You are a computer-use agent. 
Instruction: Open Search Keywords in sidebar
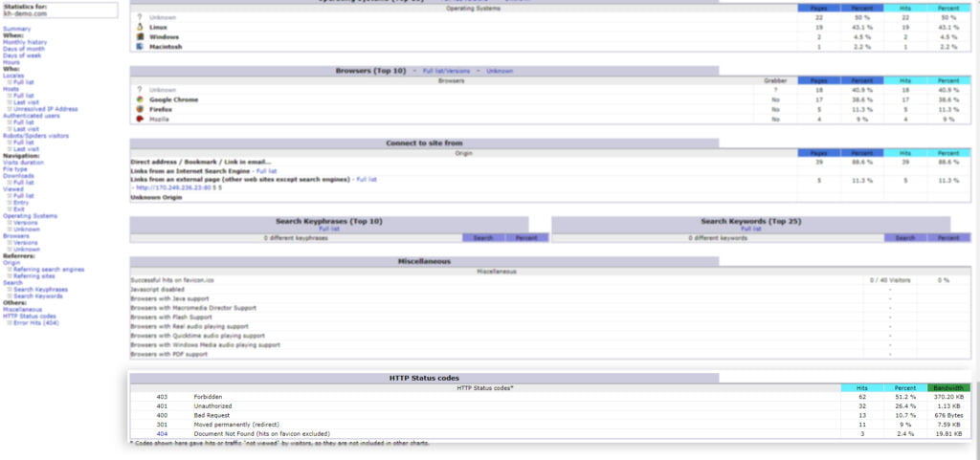pos(38,296)
